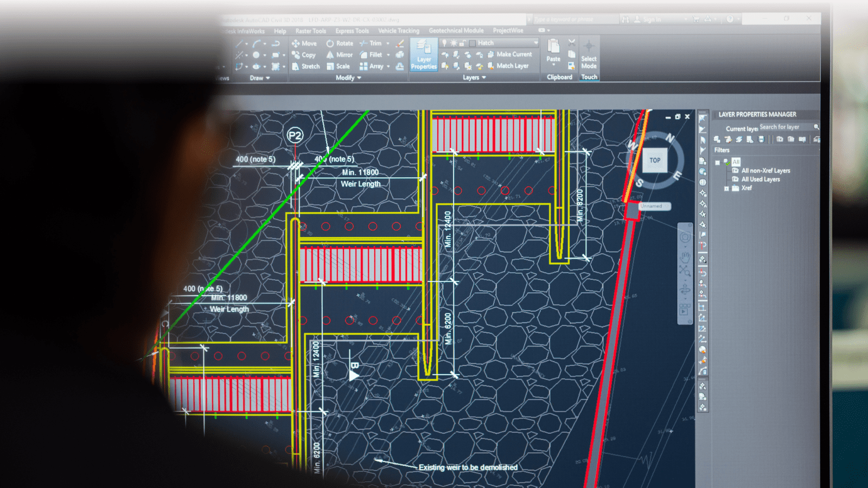Viewport: 868px width, 488px height.
Task: Click the title bar help question mark
Action: click(730, 19)
